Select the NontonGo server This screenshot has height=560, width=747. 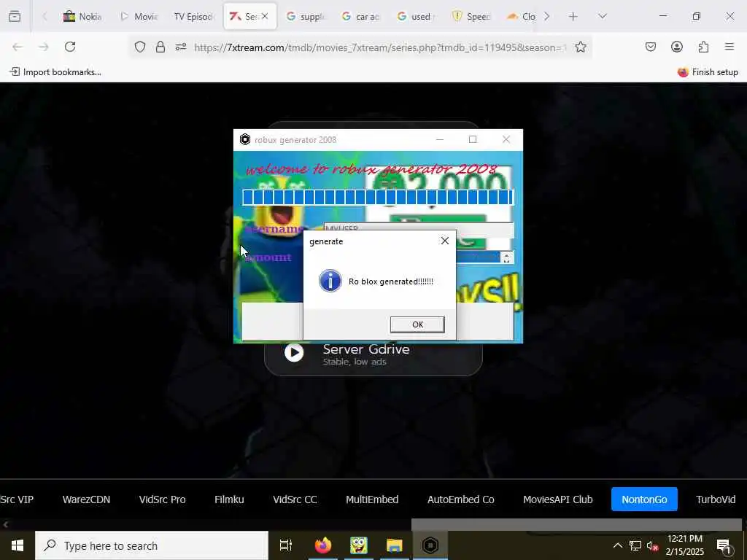pos(644,499)
